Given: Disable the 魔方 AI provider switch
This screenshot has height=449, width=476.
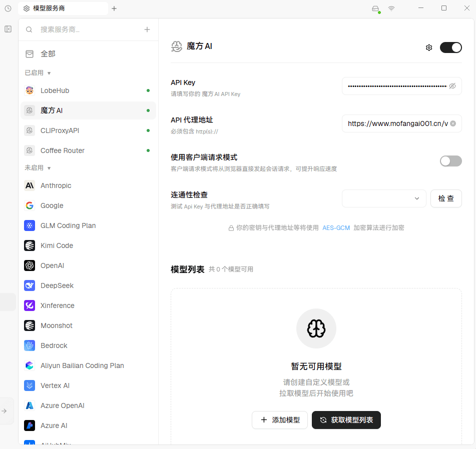Looking at the screenshot, I should click(x=451, y=47).
